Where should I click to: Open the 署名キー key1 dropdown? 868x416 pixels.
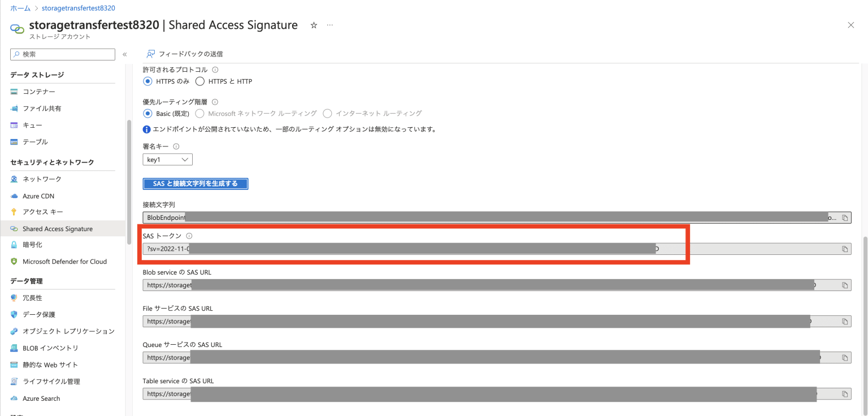coord(167,159)
